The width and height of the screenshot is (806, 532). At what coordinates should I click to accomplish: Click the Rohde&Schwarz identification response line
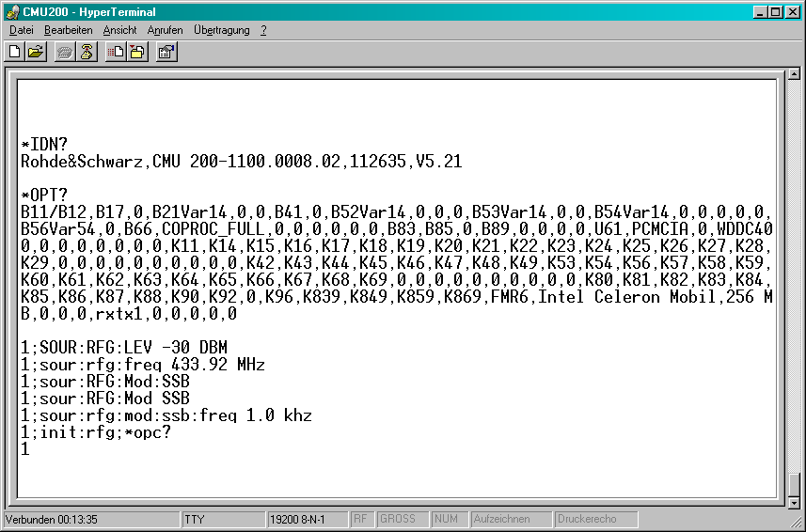[241, 162]
